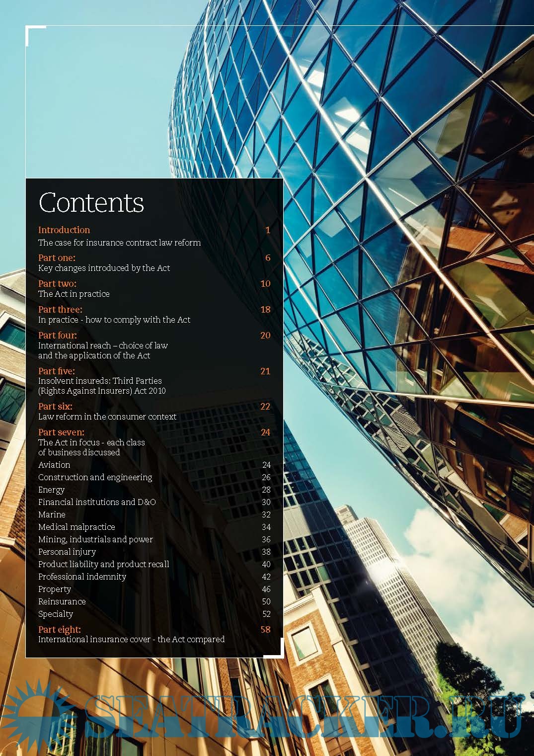The width and height of the screenshot is (534, 756).
Task: Go to Part one heading
Action: pos(57,257)
